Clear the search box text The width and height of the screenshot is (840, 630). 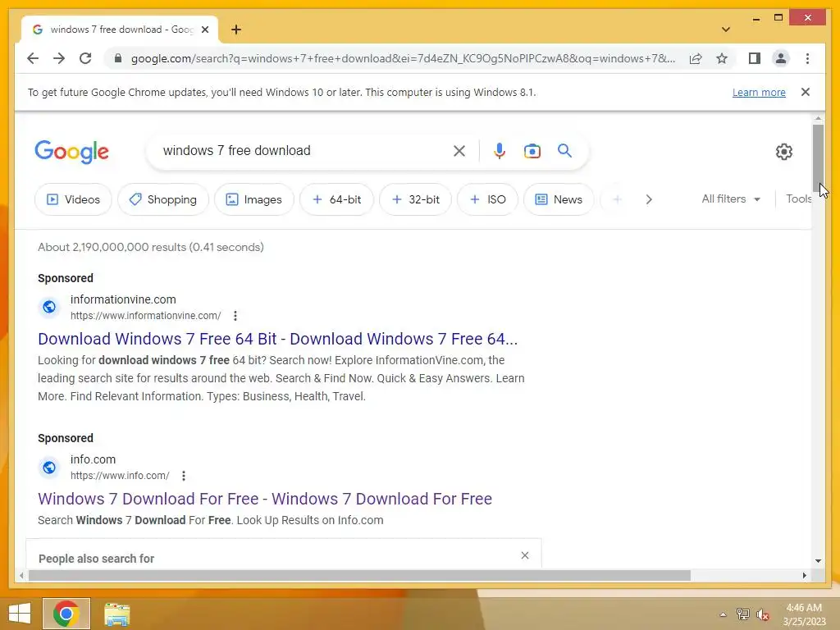click(x=459, y=151)
